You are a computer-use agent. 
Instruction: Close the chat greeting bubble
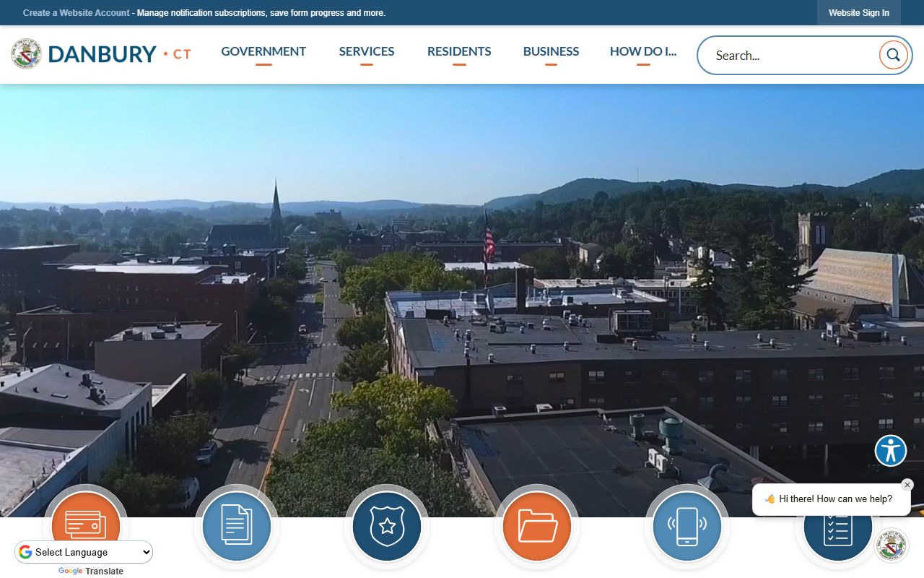907,485
